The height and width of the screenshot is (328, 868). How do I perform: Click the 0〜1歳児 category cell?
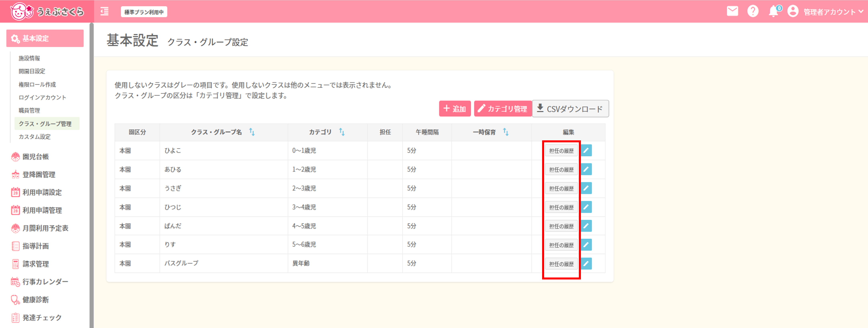tap(327, 150)
